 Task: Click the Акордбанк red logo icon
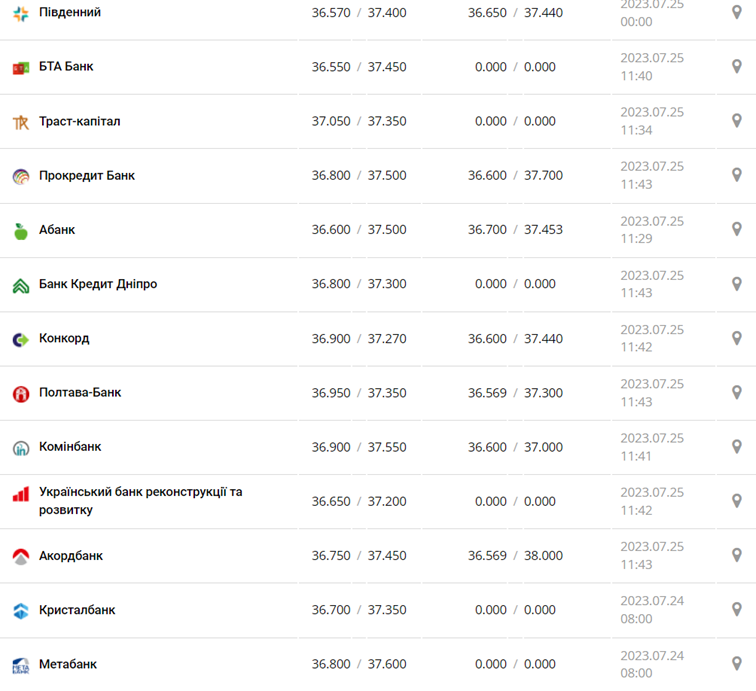coord(21,557)
